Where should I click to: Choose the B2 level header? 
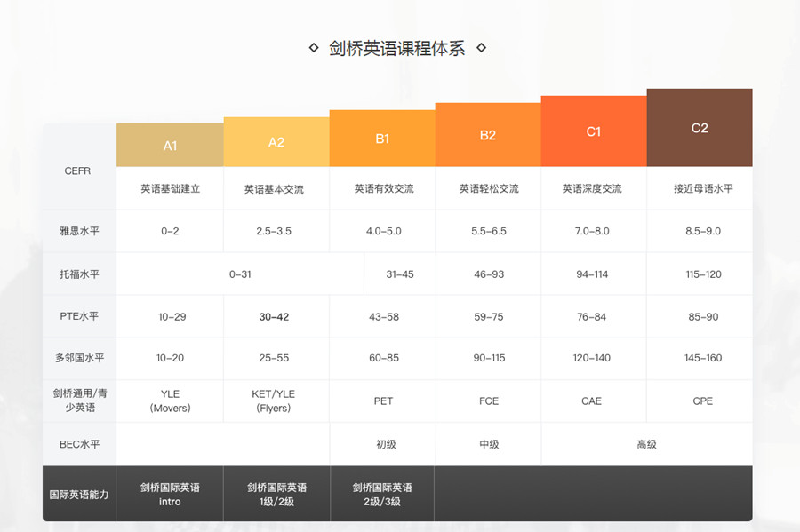click(488, 135)
